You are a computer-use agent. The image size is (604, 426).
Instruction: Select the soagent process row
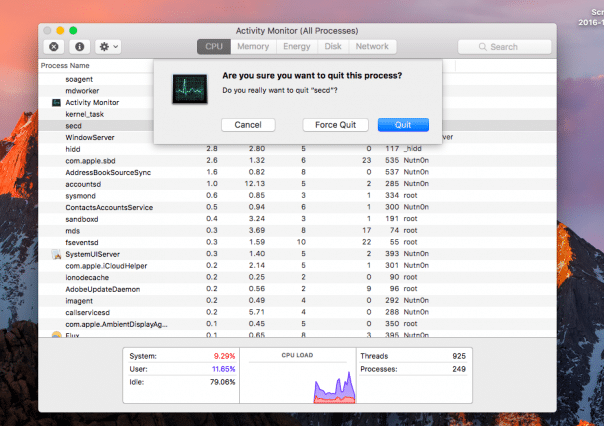pyautogui.click(x=79, y=79)
